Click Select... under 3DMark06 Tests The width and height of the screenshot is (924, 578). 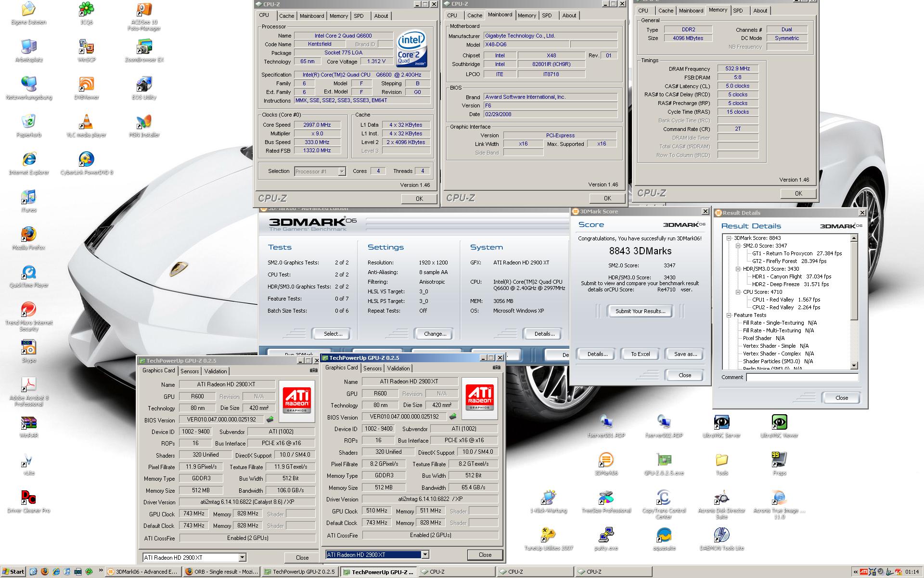click(333, 334)
